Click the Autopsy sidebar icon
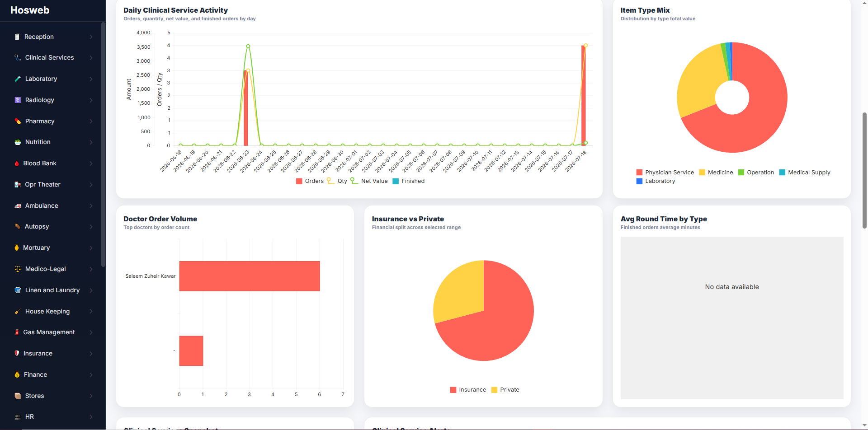The width and height of the screenshot is (868, 430). coord(17,227)
